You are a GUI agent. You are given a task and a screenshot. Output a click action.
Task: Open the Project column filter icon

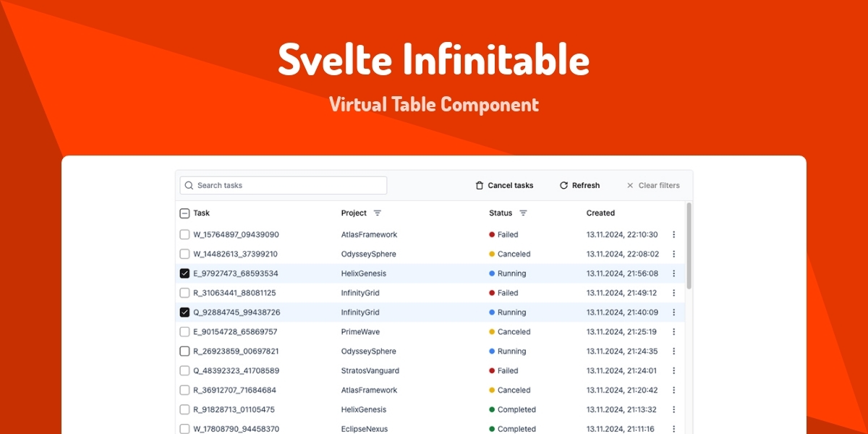point(377,213)
